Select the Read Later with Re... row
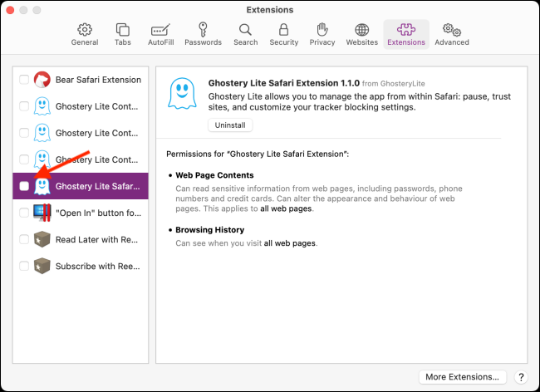540x392 pixels. (x=81, y=239)
